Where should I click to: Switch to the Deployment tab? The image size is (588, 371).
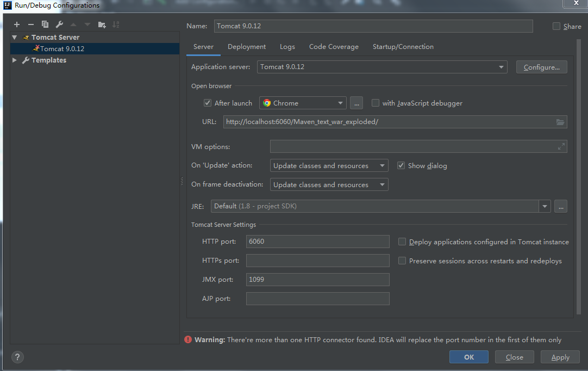(x=246, y=47)
